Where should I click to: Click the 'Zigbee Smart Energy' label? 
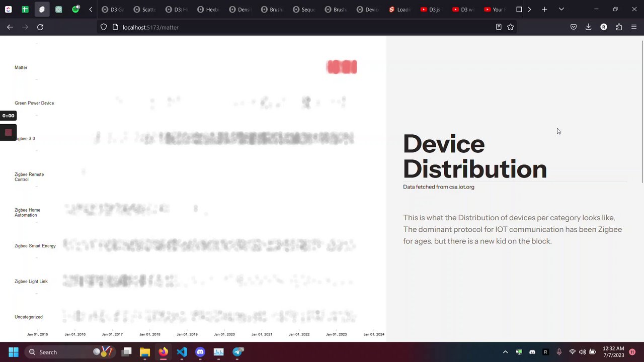click(x=35, y=246)
